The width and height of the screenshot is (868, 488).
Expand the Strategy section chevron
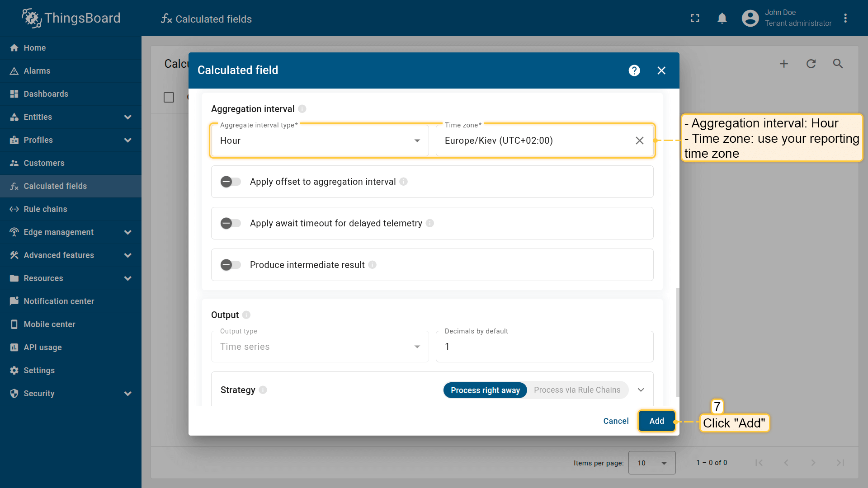tap(641, 390)
